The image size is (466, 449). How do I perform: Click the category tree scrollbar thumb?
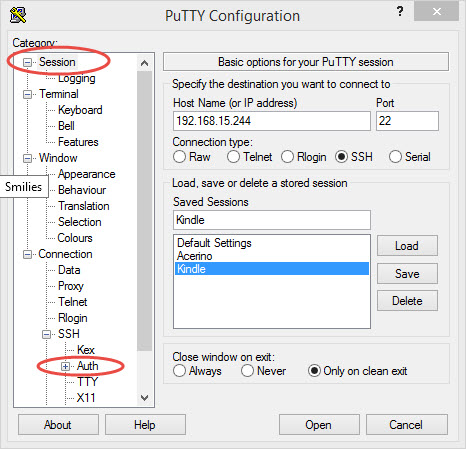pyautogui.click(x=145, y=211)
